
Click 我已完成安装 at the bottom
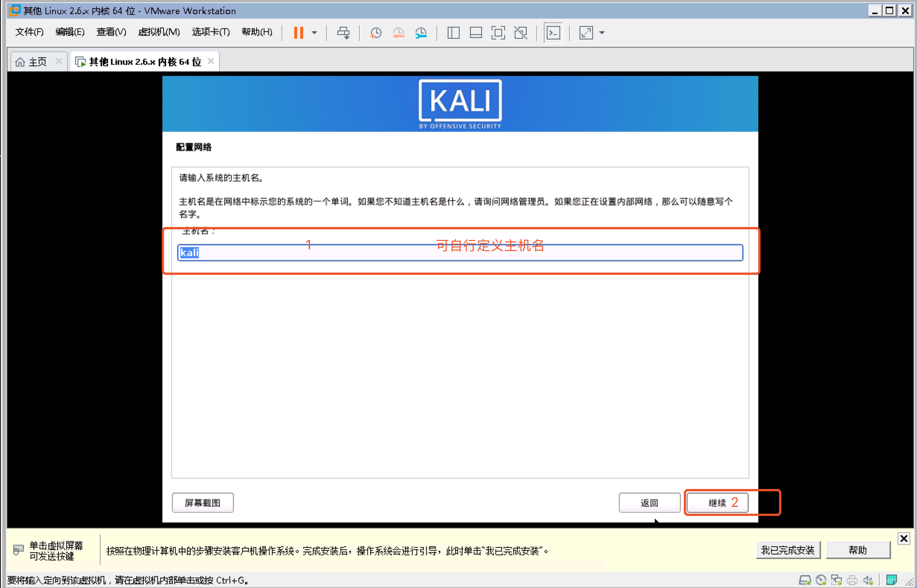[788, 550]
